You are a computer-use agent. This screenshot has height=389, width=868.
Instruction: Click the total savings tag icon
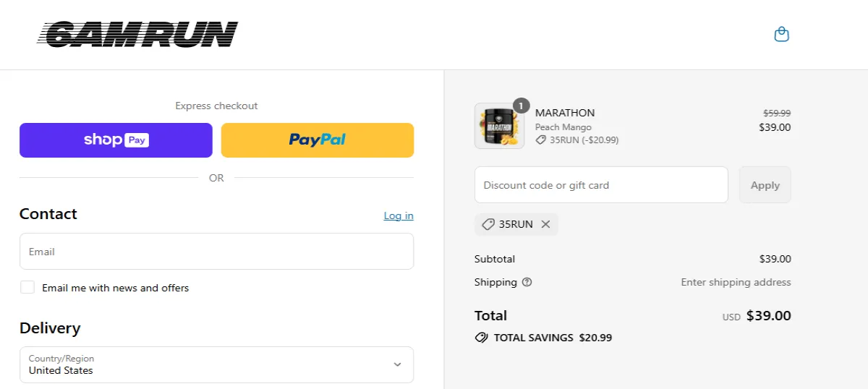pyautogui.click(x=481, y=338)
